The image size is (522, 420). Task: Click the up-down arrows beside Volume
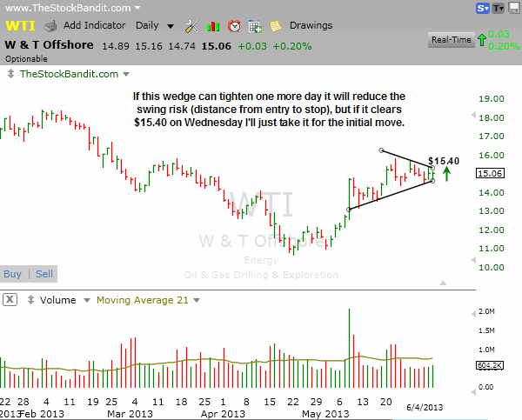(x=30, y=299)
